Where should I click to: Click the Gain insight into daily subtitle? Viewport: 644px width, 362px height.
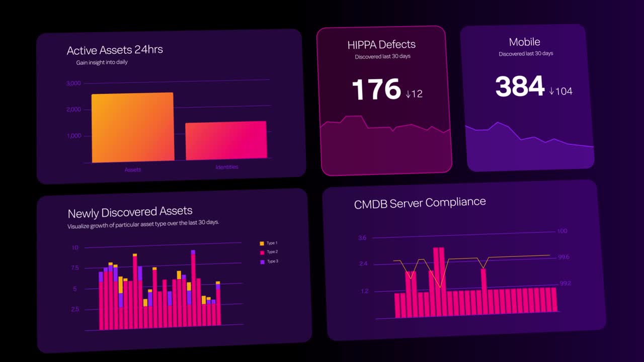click(102, 62)
